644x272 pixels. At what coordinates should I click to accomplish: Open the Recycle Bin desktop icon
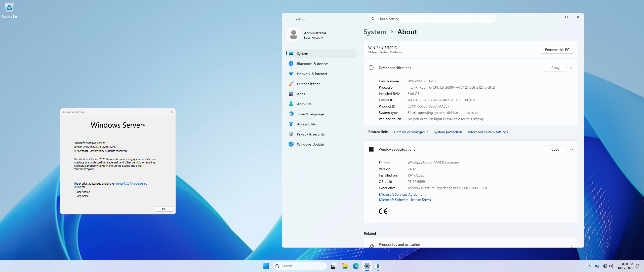pyautogui.click(x=9, y=10)
